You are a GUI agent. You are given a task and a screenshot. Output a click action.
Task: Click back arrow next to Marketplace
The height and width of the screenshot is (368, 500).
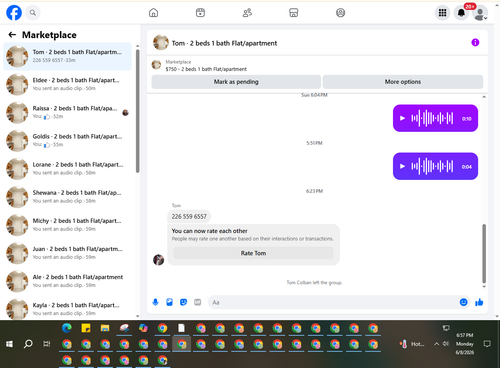(12, 35)
